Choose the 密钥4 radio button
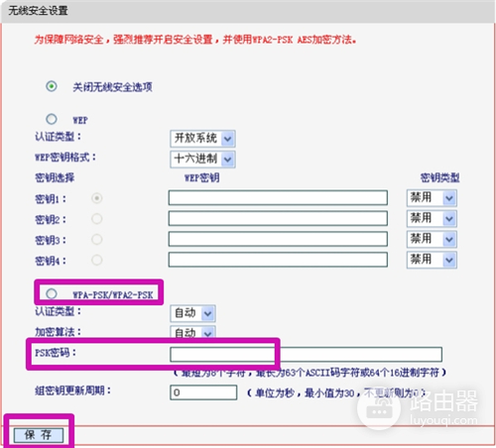Image resolution: width=496 pixels, height=448 pixels. coord(96,260)
